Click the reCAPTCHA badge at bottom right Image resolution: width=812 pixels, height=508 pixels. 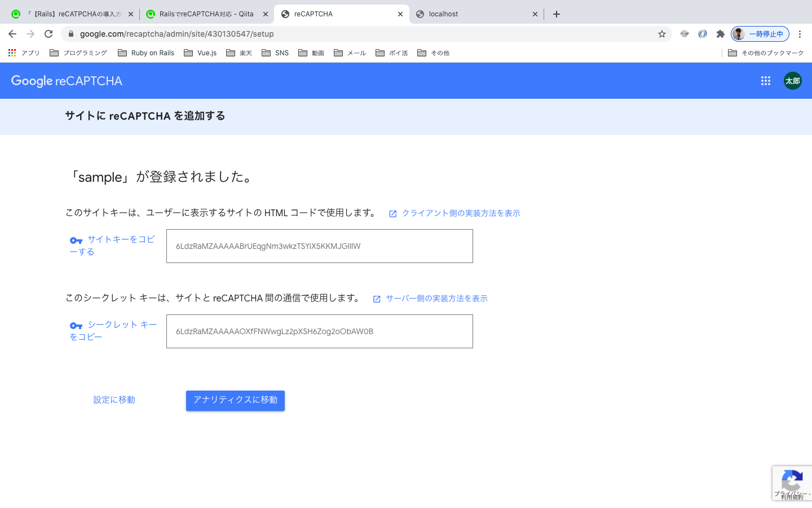click(792, 483)
